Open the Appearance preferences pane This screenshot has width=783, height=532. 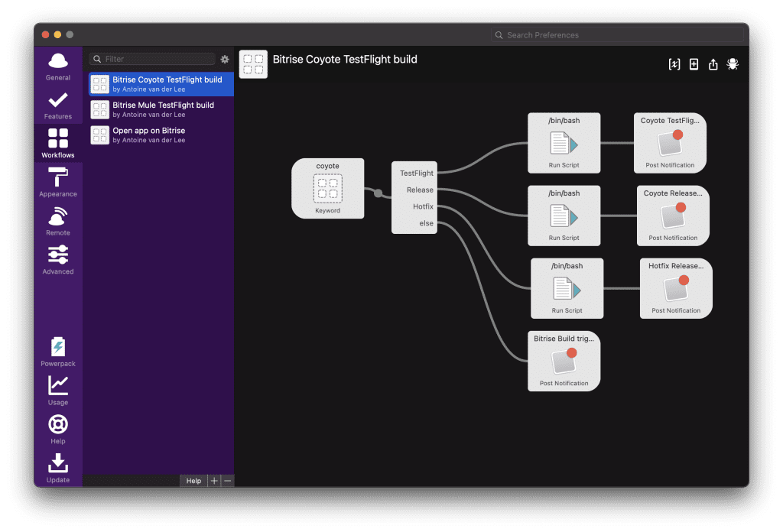(x=58, y=183)
